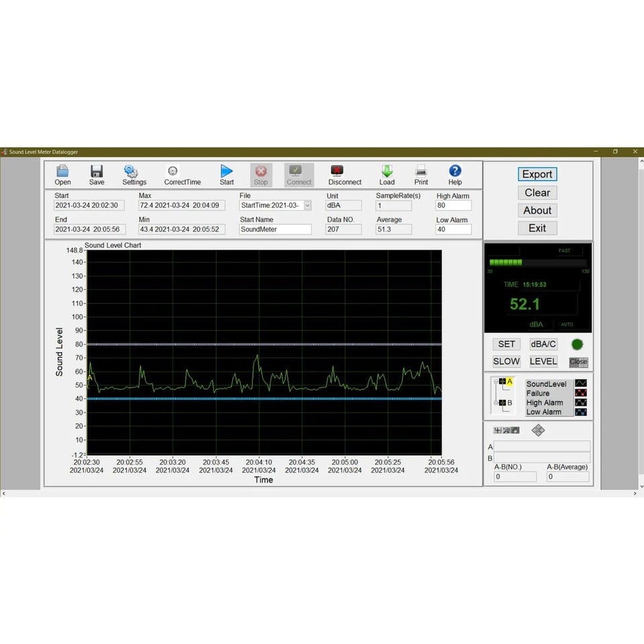Collapse the cursor A tree node

(x=496, y=382)
